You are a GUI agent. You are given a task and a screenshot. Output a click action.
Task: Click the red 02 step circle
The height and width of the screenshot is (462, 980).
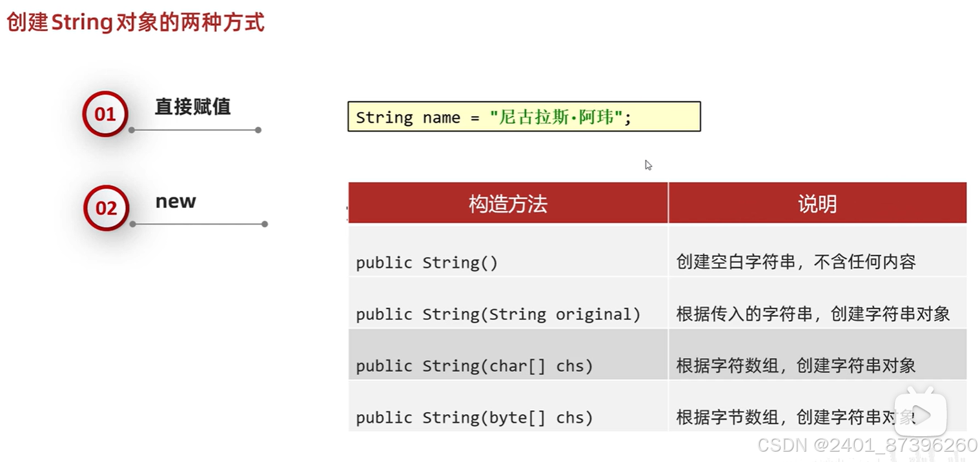point(106,208)
